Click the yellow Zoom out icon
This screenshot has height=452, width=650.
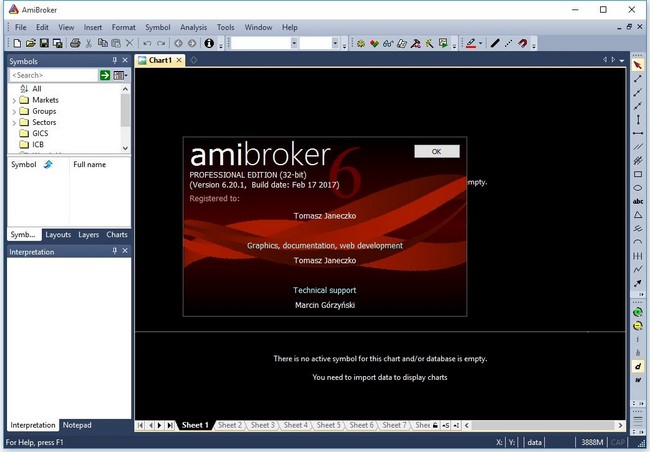pos(638,326)
